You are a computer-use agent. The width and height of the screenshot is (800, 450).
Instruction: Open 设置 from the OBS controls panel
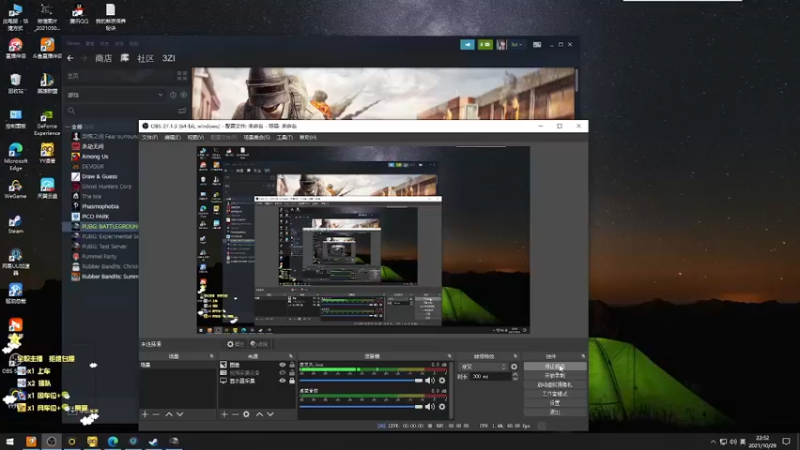(555, 403)
